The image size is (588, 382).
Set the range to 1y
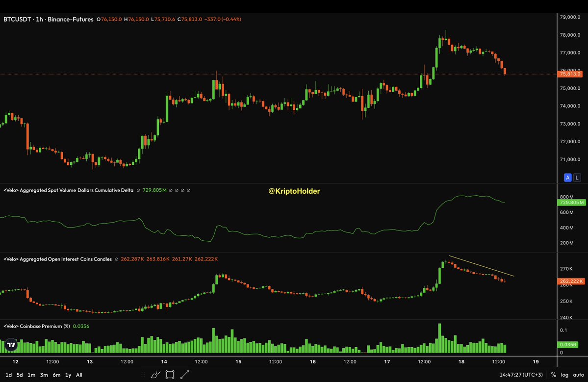[68, 375]
